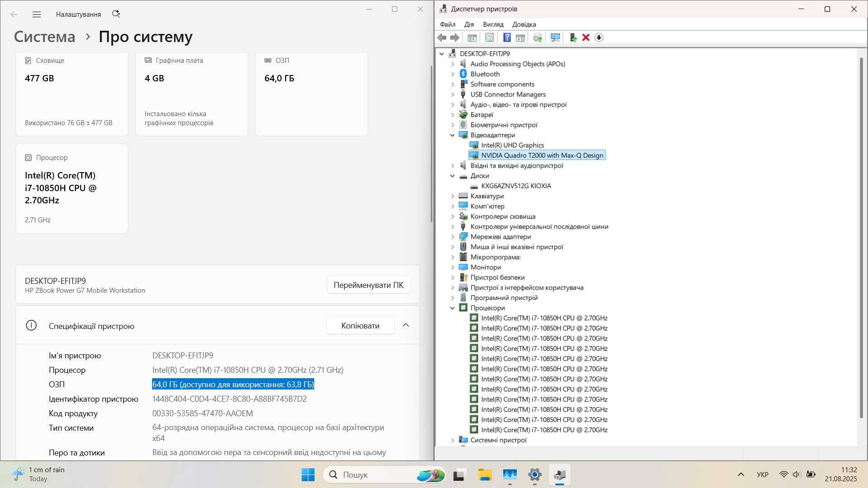Expand the Батареї node
868x488 pixels.
coord(453,115)
